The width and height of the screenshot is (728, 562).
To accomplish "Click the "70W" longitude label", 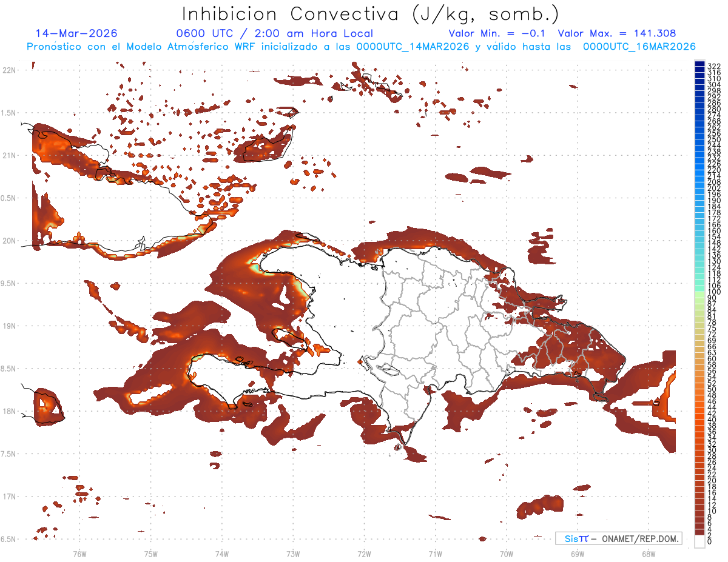I will point(507,554).
